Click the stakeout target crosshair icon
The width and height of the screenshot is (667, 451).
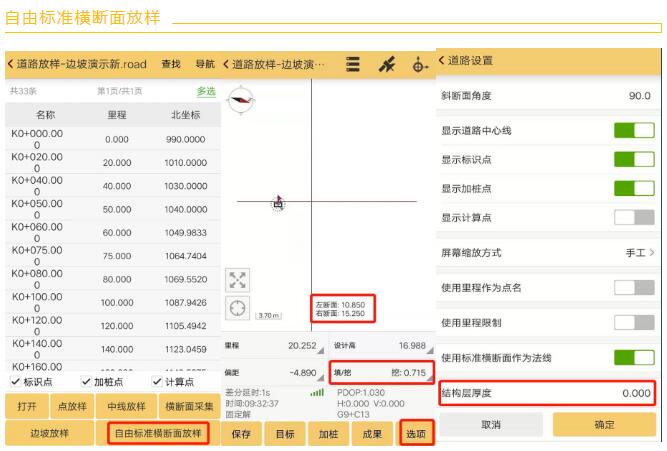(419, 64)
